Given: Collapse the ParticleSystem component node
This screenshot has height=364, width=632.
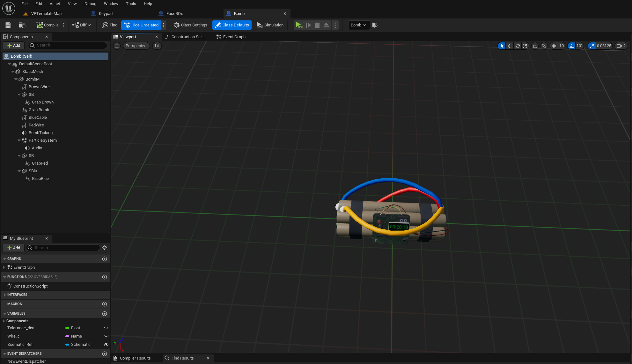Looking at the screenshot, I should click(x=19, y=140).
